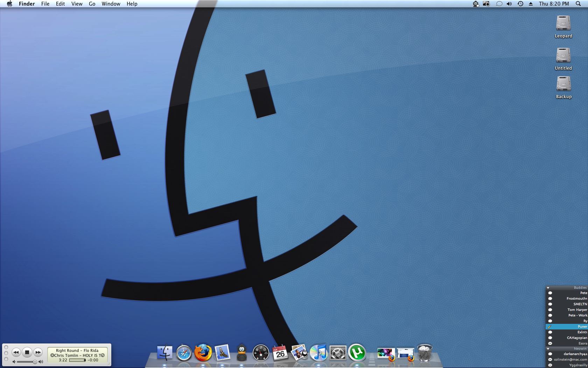Open the Window menu

coord(111,4)
